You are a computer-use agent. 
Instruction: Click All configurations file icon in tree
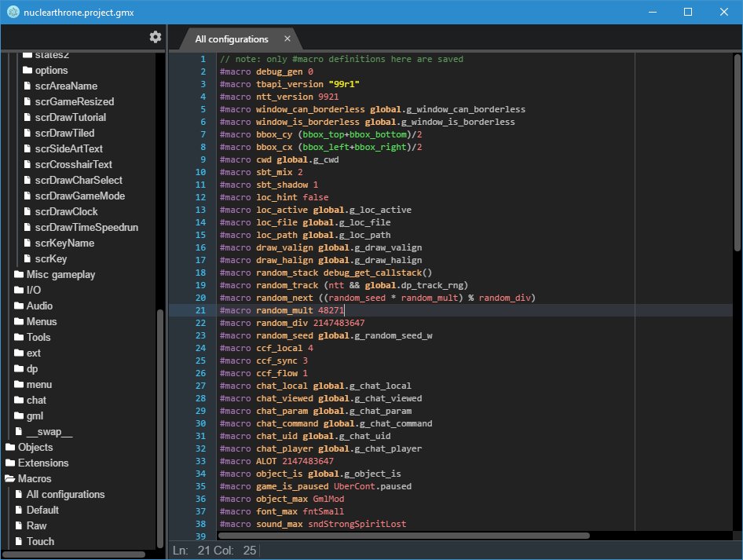(x=19, y=494)
